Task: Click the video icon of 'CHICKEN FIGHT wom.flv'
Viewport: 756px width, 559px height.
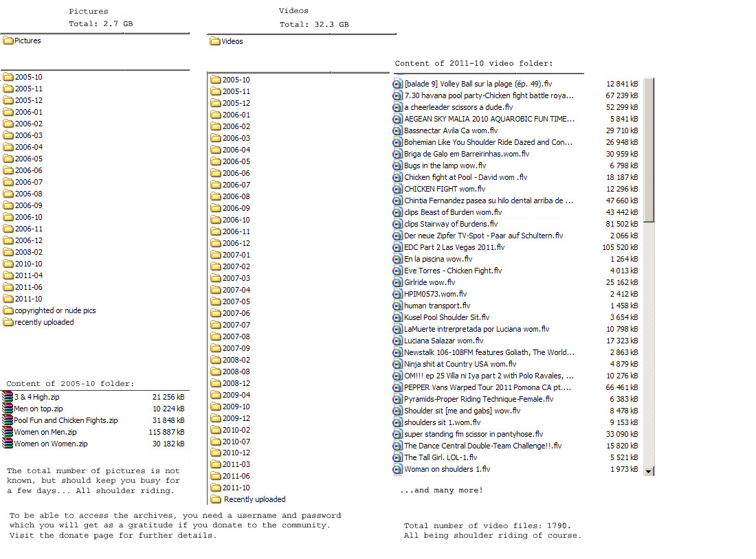Action: 397,189
